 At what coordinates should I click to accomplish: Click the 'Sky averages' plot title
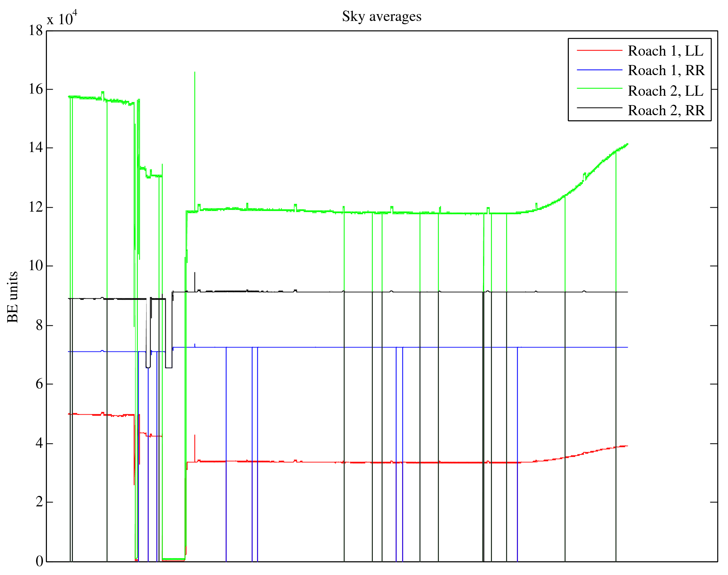point(382,17)
